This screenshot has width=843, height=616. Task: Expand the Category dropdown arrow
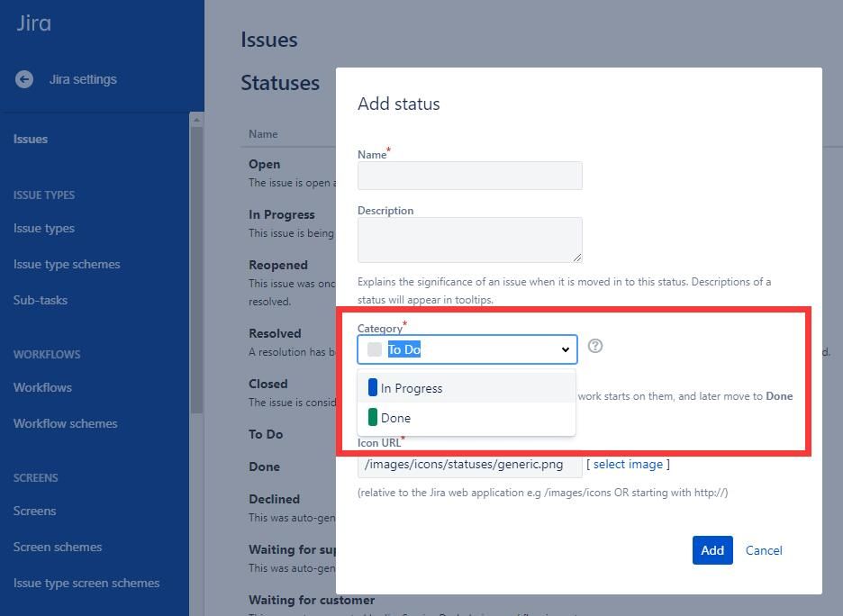[x=565, y=349]
